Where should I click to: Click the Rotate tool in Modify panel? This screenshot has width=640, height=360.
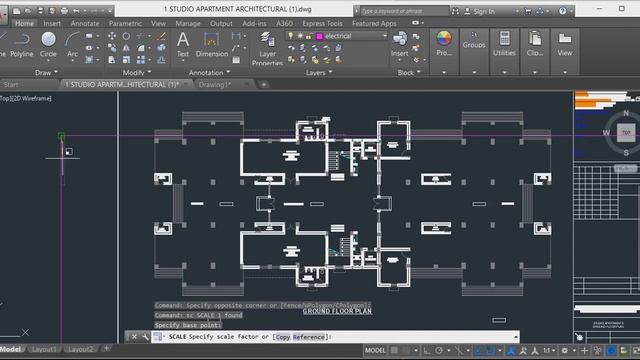pyautogui.click(x=126, y=36)
